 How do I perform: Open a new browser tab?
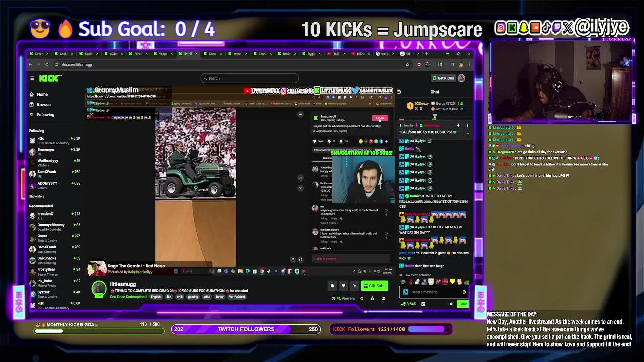[x=427, y=54]
